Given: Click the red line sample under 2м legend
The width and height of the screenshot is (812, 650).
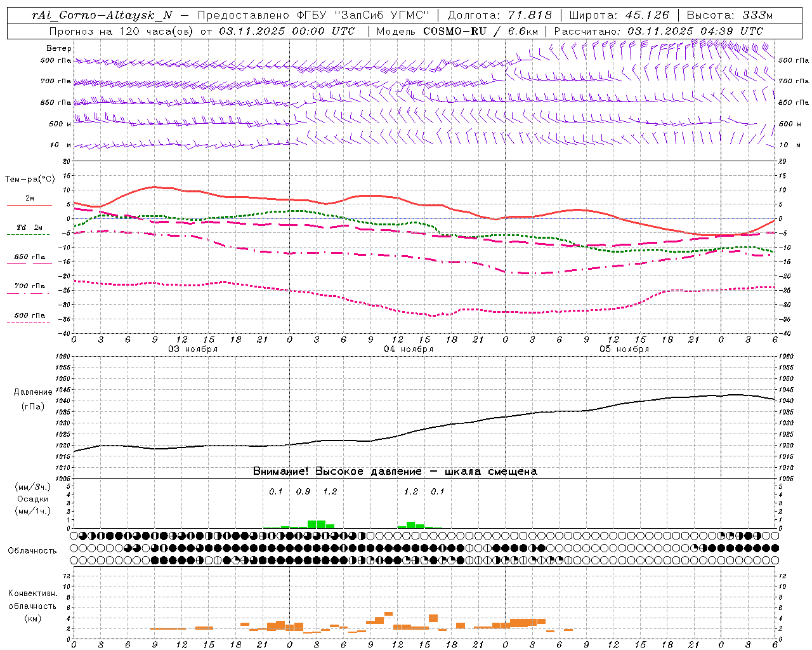Looking at the screenshot, I should click(x=29, y=206).
